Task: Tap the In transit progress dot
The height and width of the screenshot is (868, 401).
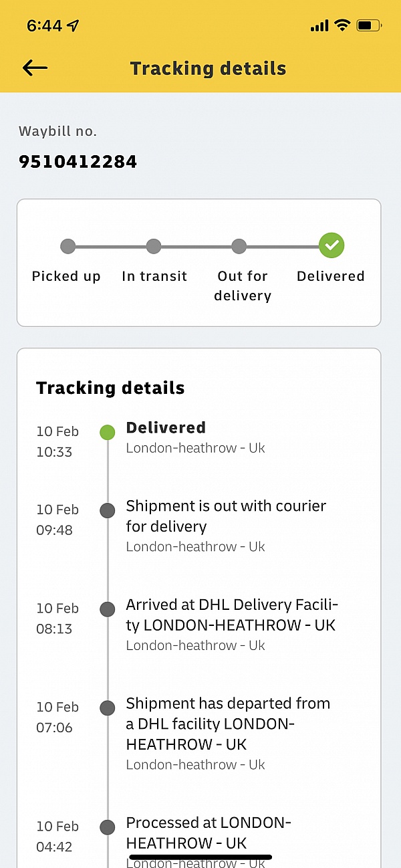Action: pos(154,247)
